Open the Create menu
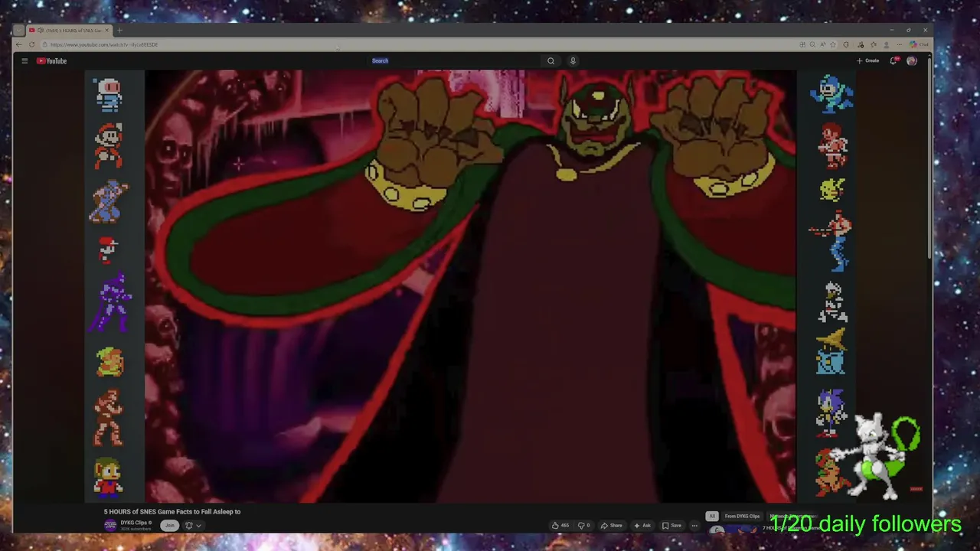 coord(868,61)
